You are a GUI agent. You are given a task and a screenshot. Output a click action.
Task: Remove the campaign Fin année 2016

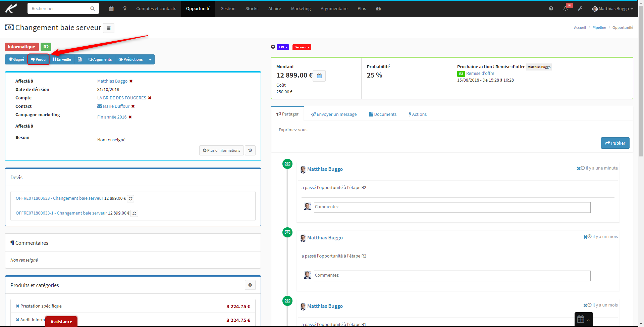[130, 117]
